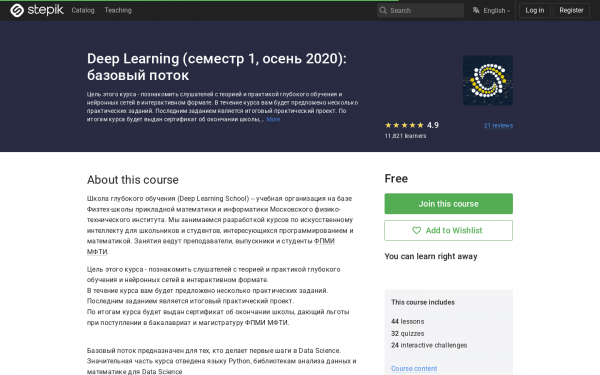The width and height of the screenshot is (600, 375).
Task: Expand description with the More link
Action: click(x=273, y=119)
